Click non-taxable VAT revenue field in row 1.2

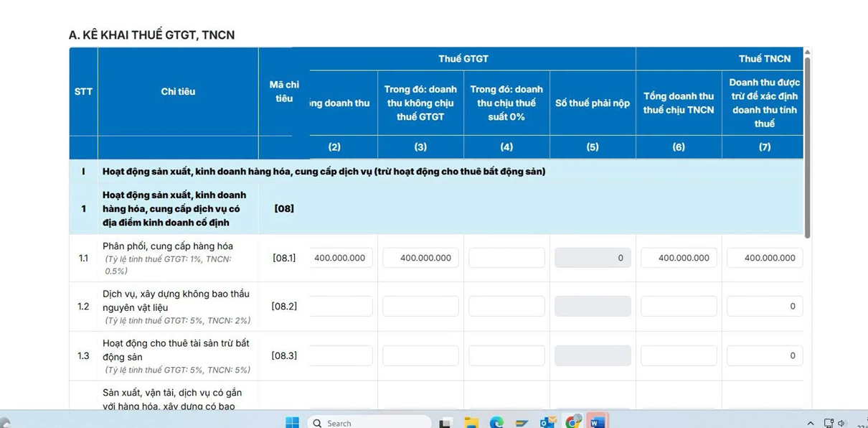[420, 306]
